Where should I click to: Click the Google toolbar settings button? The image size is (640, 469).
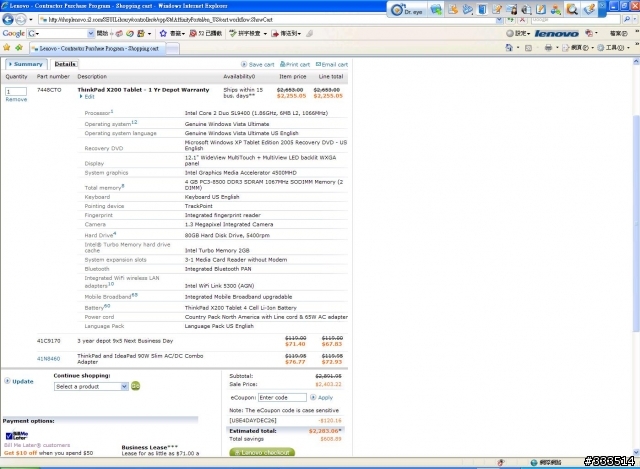pyautogui.click(x=518, y=33)
